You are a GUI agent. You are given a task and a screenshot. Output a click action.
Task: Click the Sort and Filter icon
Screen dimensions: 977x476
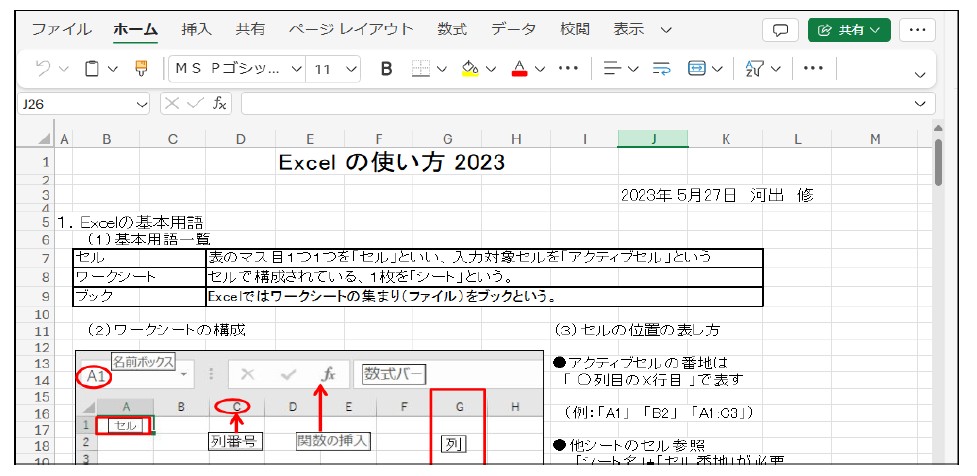coord(755,69)
